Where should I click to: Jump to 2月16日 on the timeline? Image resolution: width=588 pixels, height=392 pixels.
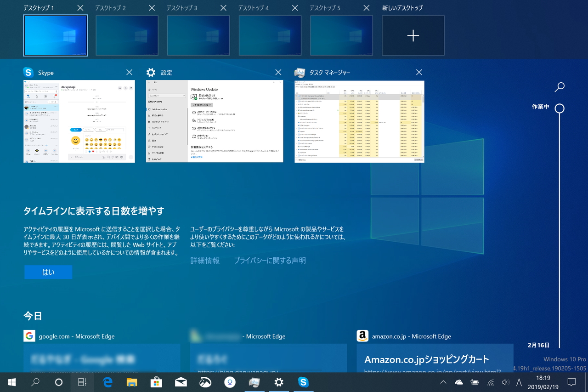click(538, 344)
